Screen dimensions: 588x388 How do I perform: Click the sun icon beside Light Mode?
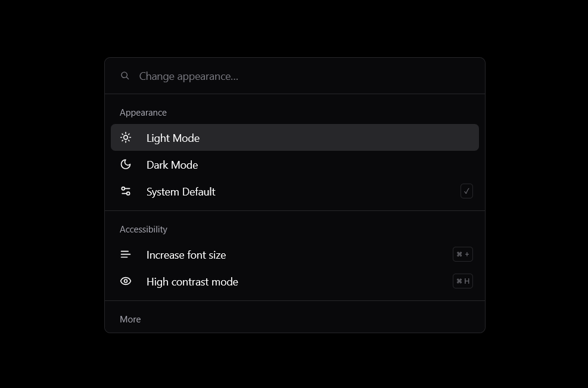(x=126, y=138)
